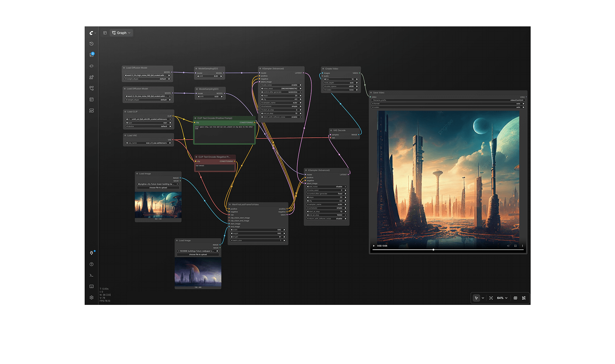Image resolution: width=615 pixels, height=364 pixels.
Task: Collapse the Create Video node via its dot
Action: pyautogui.click(x=323, y=69)
